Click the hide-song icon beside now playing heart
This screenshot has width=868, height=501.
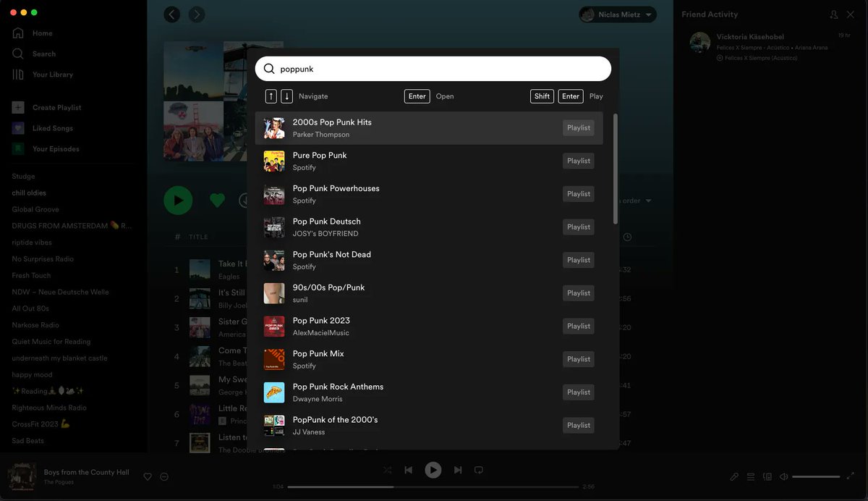tap(164, 476)
